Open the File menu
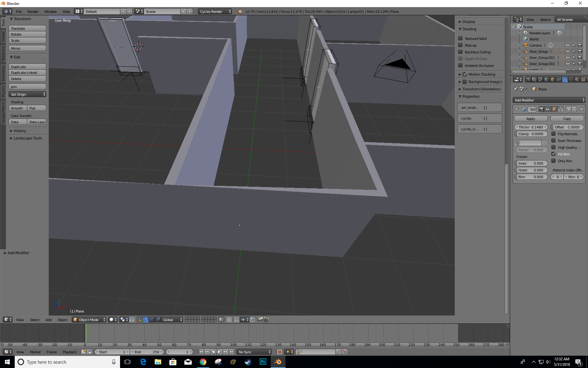 point(19,11)
